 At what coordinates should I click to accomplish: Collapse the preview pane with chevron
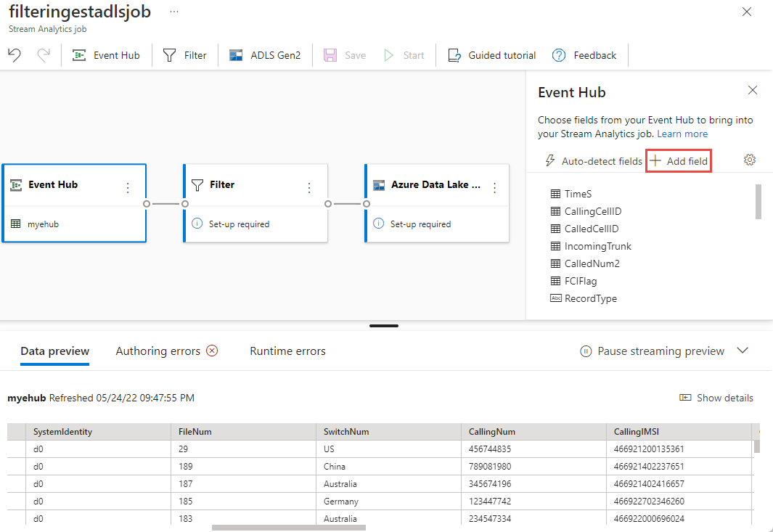point(743,351)
